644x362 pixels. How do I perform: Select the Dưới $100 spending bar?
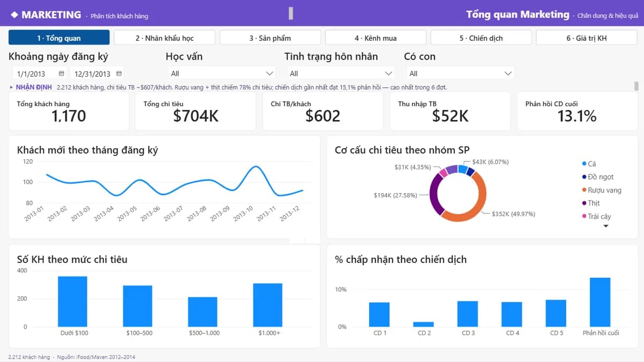click(x=72, y=301)
